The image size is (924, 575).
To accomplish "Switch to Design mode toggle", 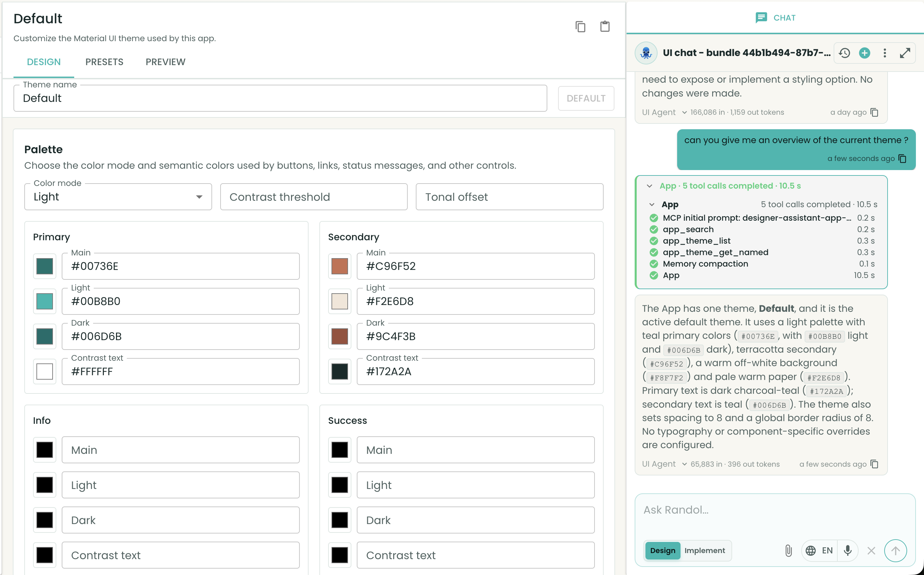I will click(663, 550).
